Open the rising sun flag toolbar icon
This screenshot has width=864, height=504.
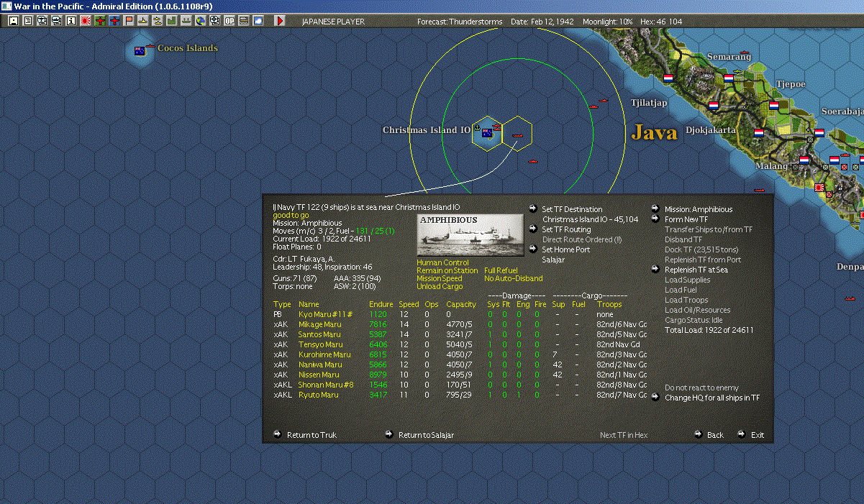[x=85, y=21]
